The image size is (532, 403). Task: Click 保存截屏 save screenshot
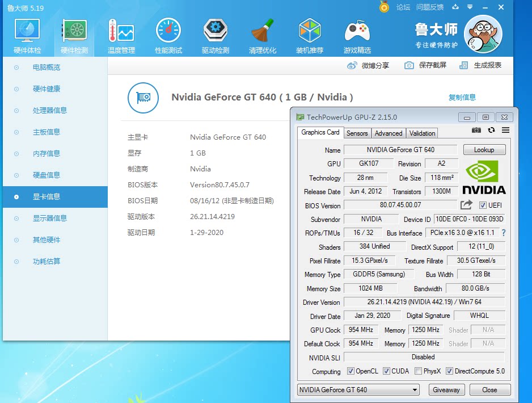tap(425, 65)
